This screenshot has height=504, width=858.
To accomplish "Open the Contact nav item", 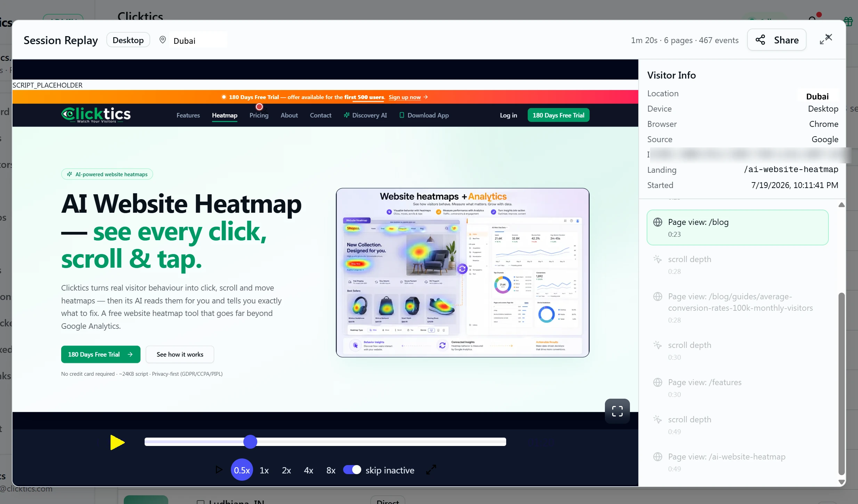I will (x=321, y=115).
